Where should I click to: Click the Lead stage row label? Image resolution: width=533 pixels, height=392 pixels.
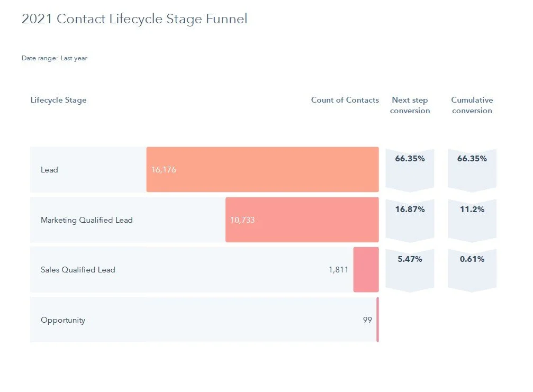(x=49, y=170)
